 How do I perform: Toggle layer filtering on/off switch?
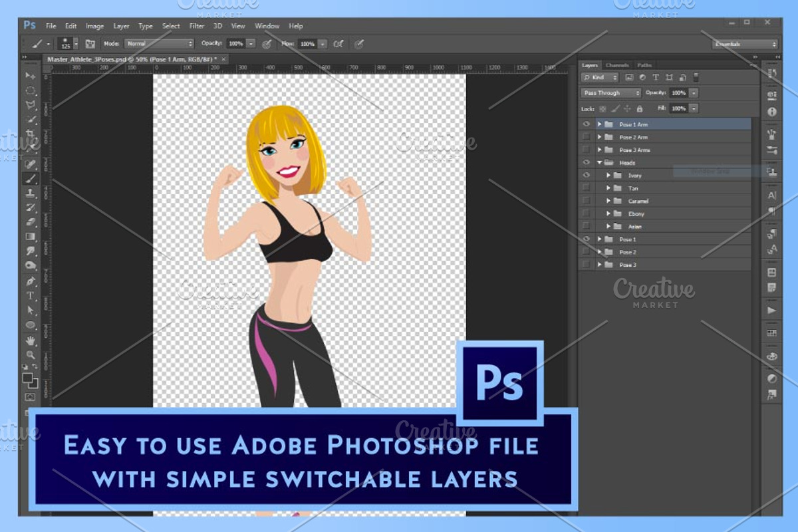tap(696, 78)
